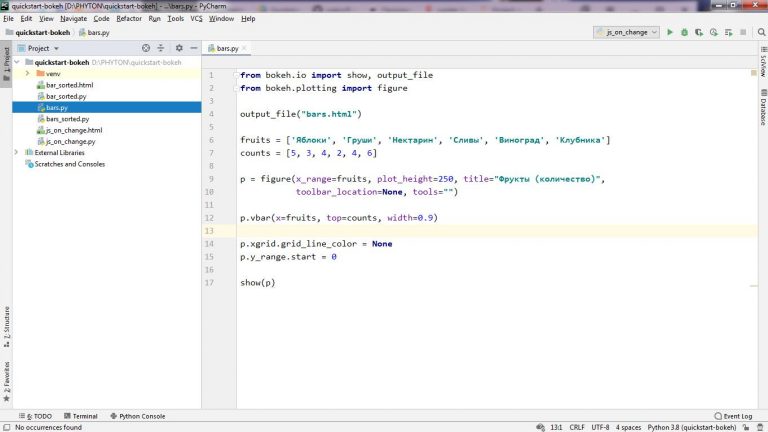
Task: Expand External Libraries in project tree
Action: coord(17,153)
